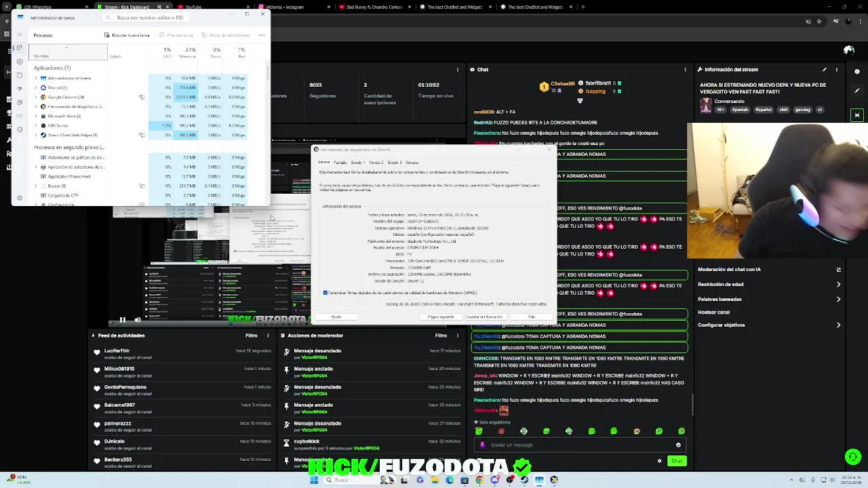Open Task Manager settings gear
This screenshot has width=868, height=488.
tap(20, 198)
